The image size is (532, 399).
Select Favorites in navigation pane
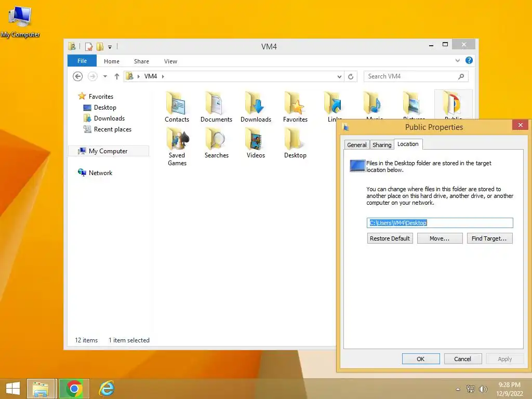point(101,96)
